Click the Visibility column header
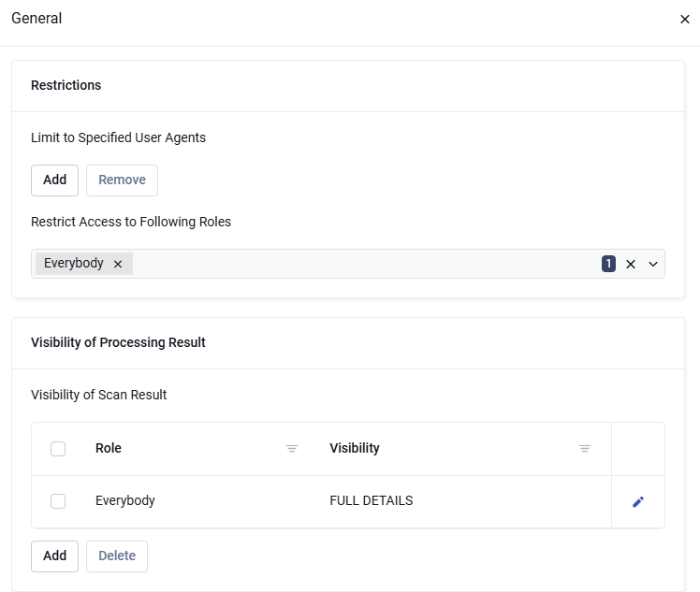Image resolution: width=700 pixels, height=592 pixels. 355,448
